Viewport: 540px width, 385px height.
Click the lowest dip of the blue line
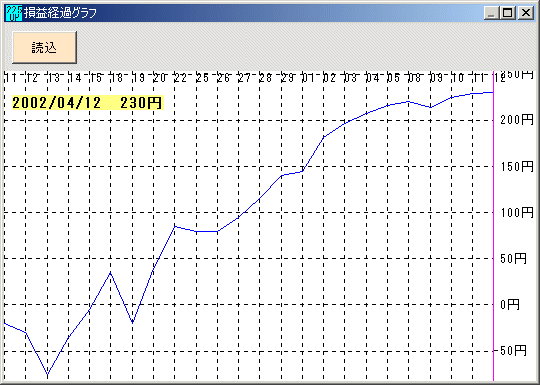pos(48,374)
